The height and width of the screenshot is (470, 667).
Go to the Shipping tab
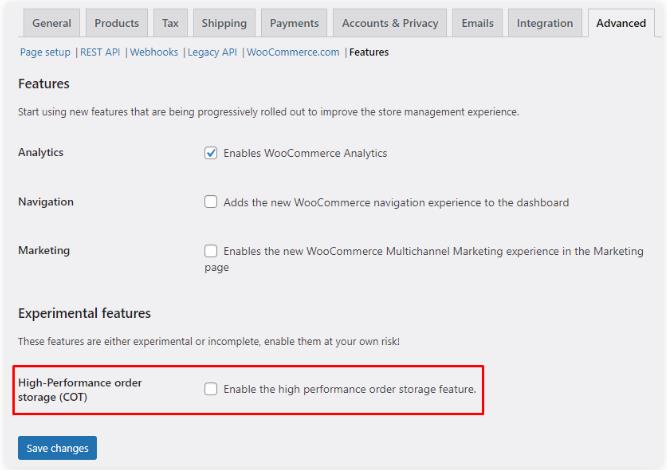click(x=224, y=23)
